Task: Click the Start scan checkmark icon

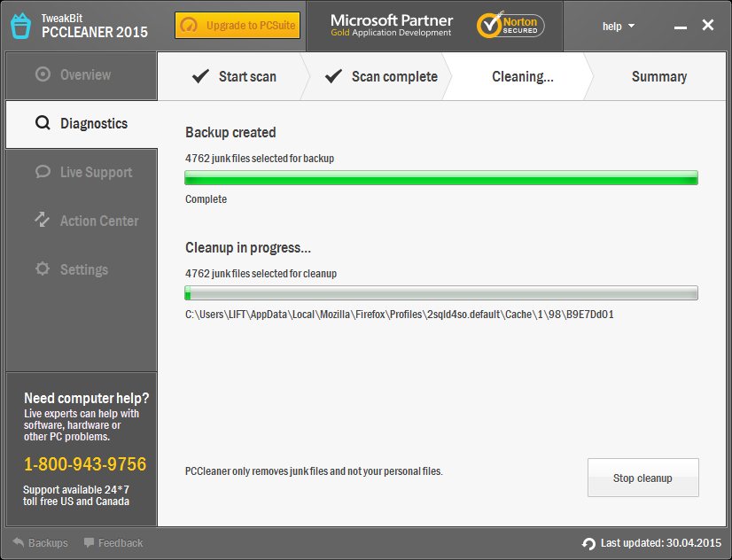Action: 200,76
